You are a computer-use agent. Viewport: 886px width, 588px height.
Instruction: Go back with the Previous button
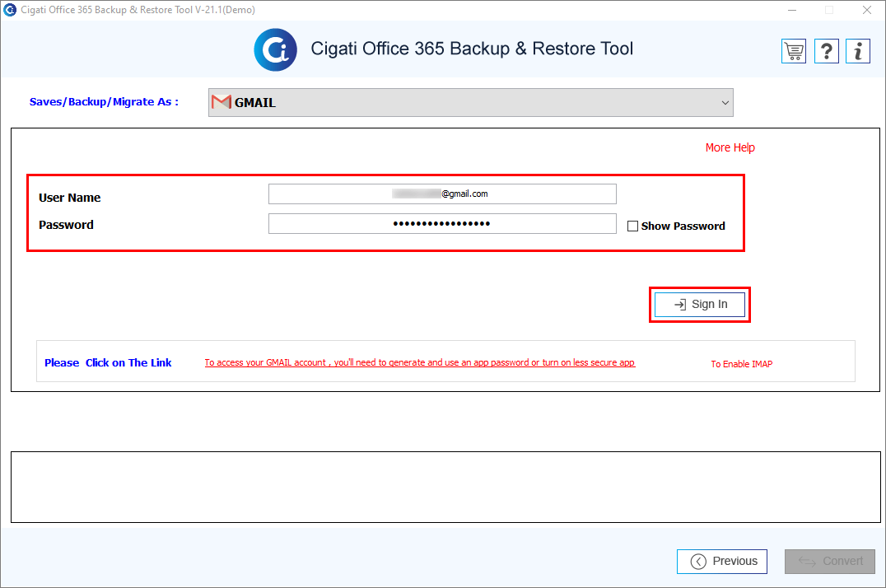point(722,562)
